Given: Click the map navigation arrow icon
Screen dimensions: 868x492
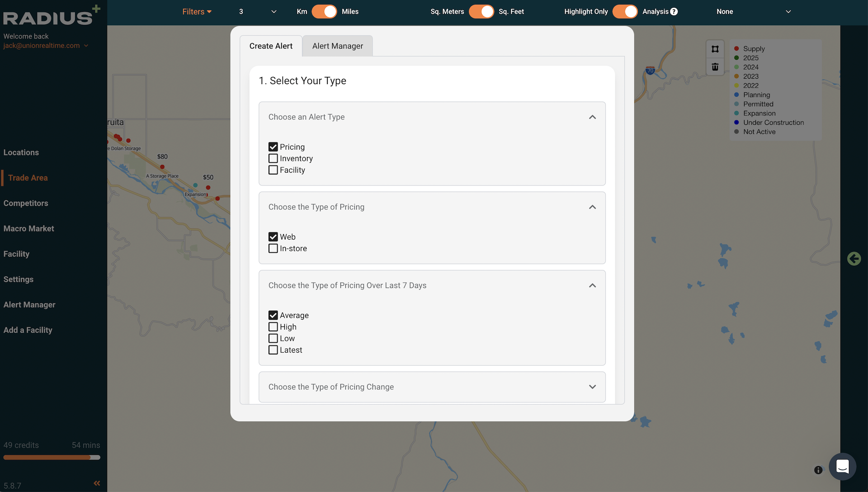Looking at the screenshot, I should pyautogui.click(x=854, y=258).
